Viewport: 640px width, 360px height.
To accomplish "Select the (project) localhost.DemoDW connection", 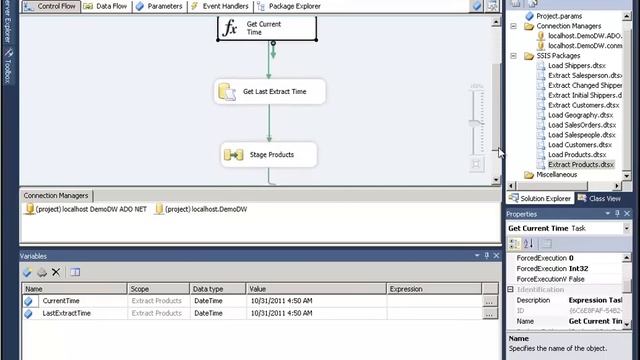I will [201, 209].
